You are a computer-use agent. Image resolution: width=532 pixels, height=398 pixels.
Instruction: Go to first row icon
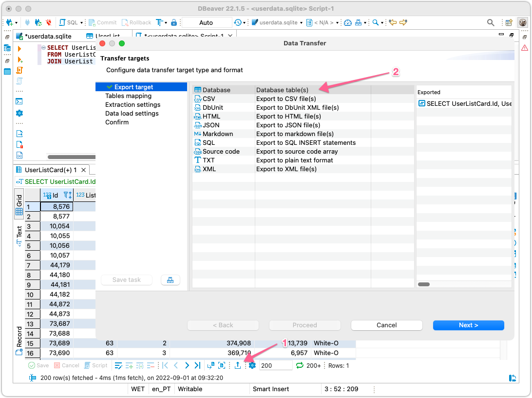[x=165, y=365]
